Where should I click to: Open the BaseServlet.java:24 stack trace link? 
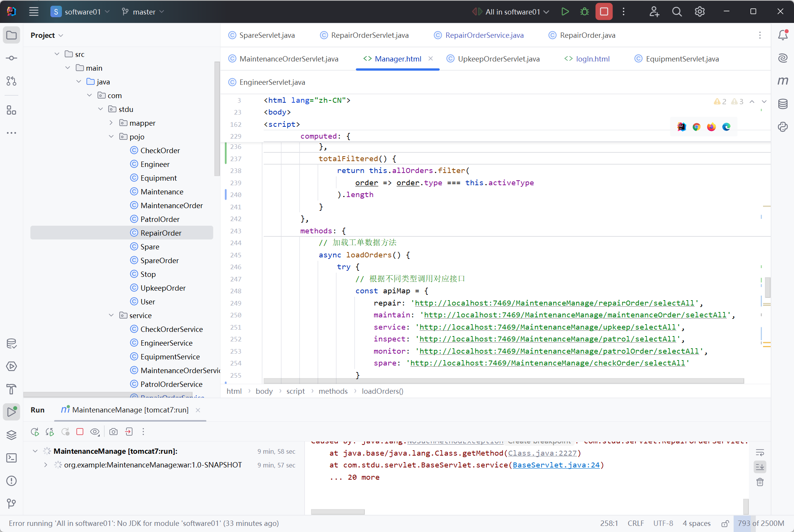click(556, 465)
